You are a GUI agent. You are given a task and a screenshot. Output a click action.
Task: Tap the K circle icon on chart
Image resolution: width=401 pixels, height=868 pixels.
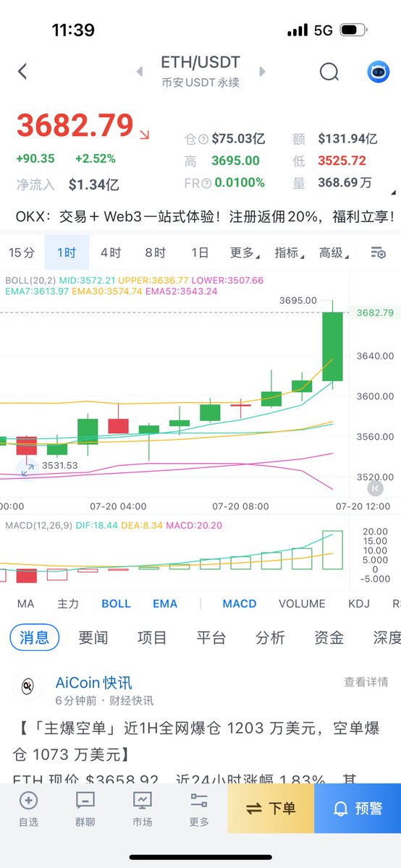point(375,488)
